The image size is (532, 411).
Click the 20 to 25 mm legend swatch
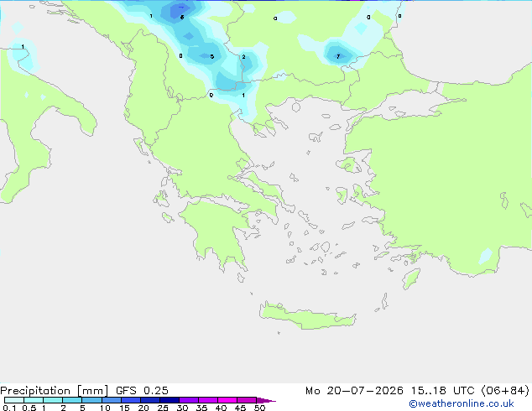[x=149, y=400]
